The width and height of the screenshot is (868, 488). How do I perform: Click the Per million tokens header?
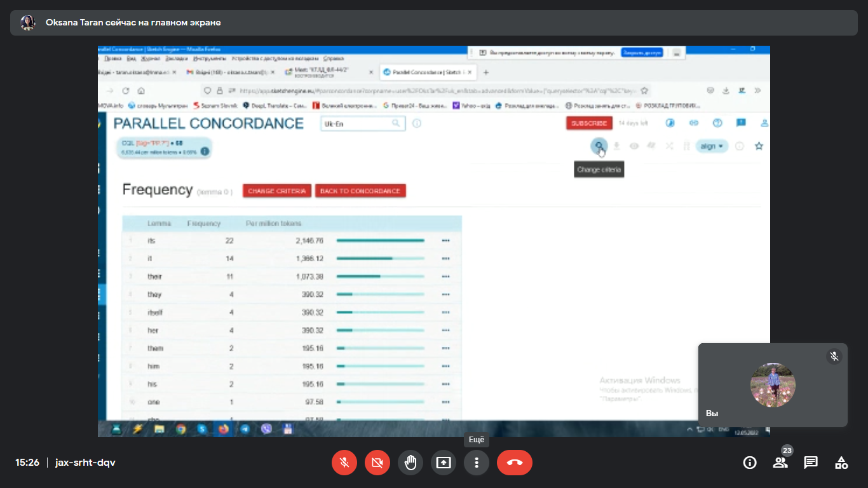[274, 224]
